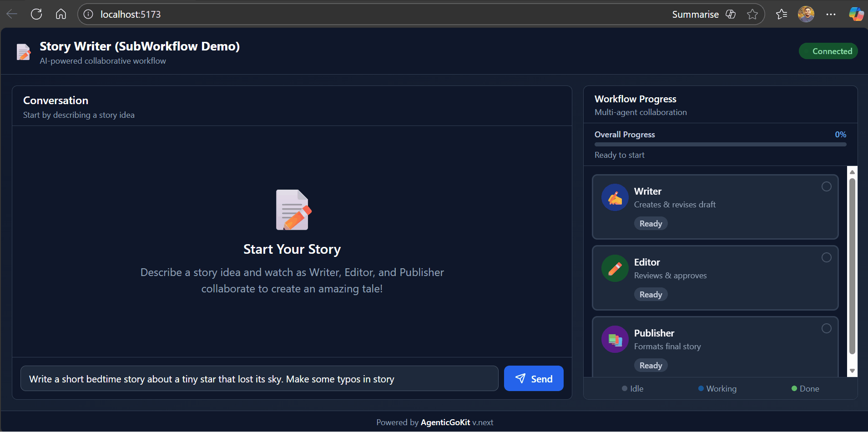The width and height of the screenshot is (868, 432).
Task: Select the Editor status circle
Action: tap(826, 257)
